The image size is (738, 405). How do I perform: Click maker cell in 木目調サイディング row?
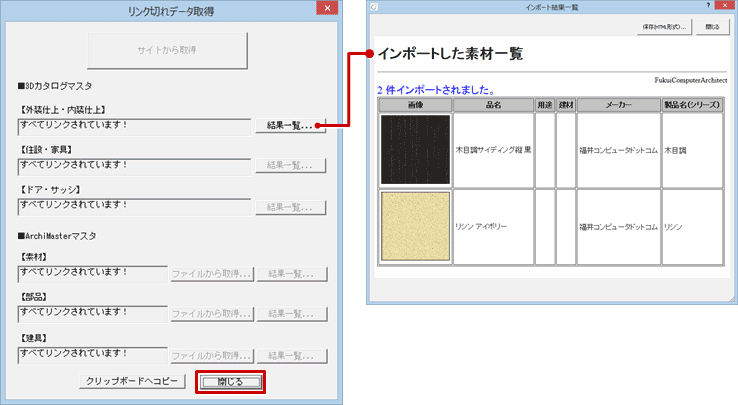point(619,150)
